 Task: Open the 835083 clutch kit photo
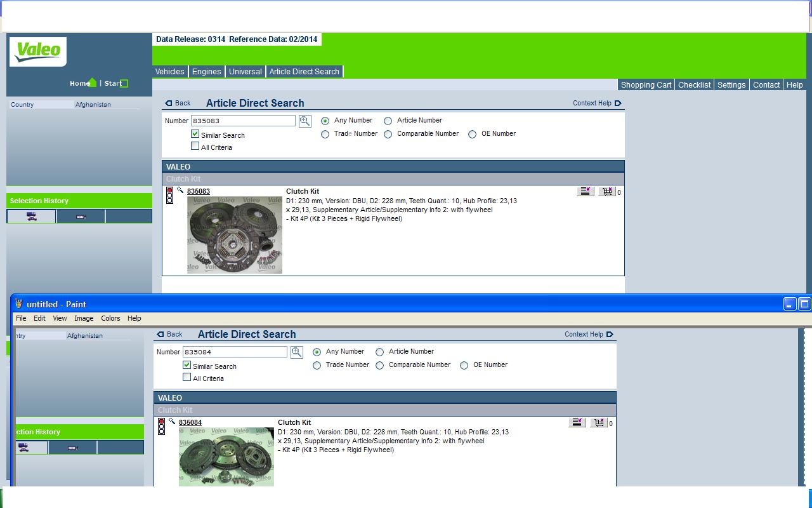[x=235, y=234]
